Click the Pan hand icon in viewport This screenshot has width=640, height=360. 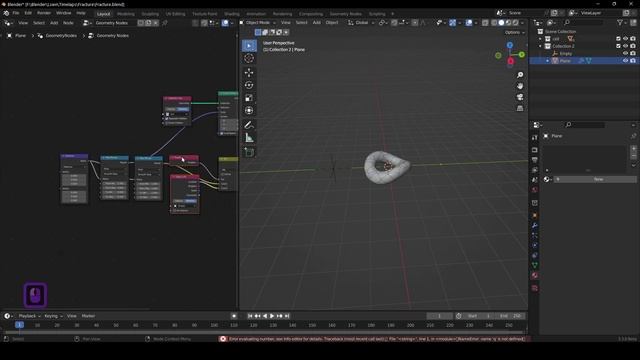520,86
